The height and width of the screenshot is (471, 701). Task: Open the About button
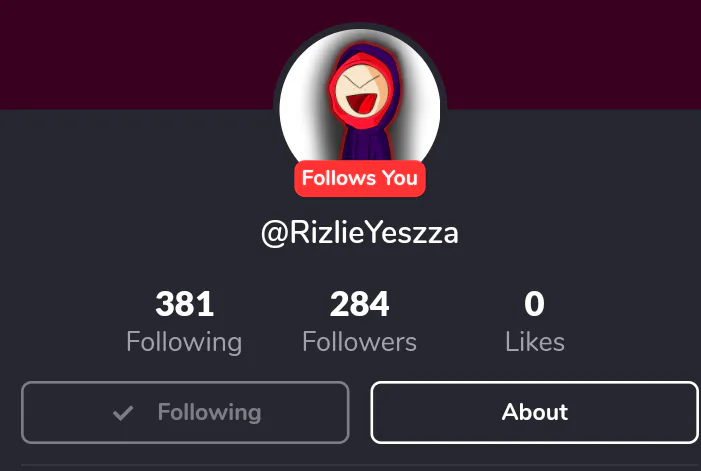point(534,412)
